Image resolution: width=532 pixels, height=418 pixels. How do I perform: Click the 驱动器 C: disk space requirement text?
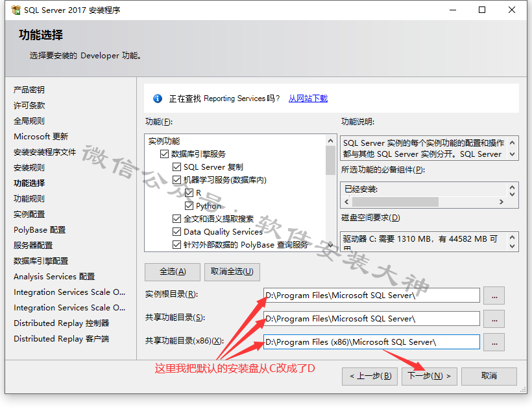(420, 239)
